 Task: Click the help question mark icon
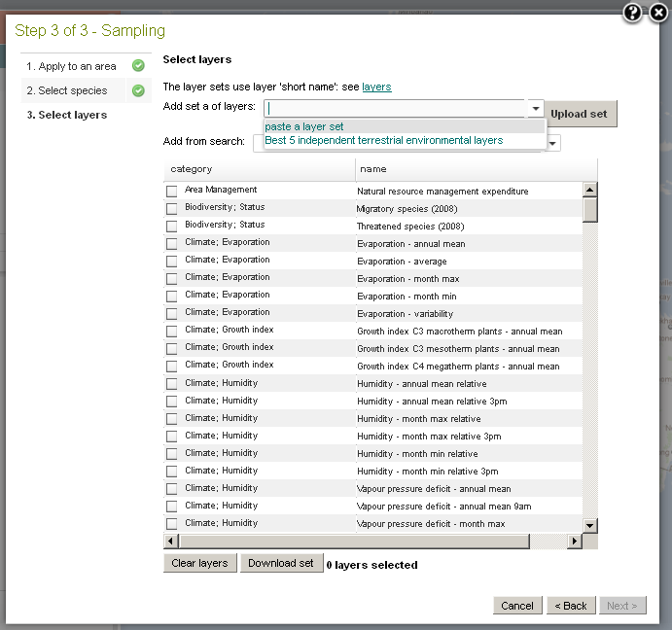(x=633, y=13)
